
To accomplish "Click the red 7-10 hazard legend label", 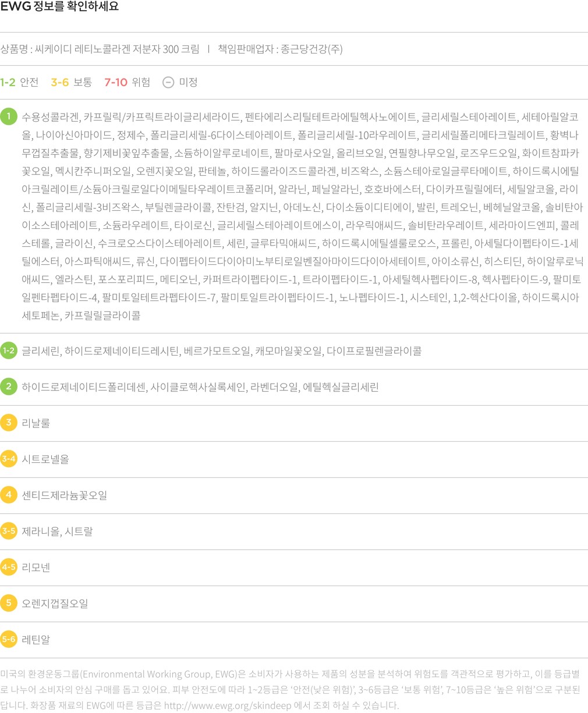I will (127, 82).
